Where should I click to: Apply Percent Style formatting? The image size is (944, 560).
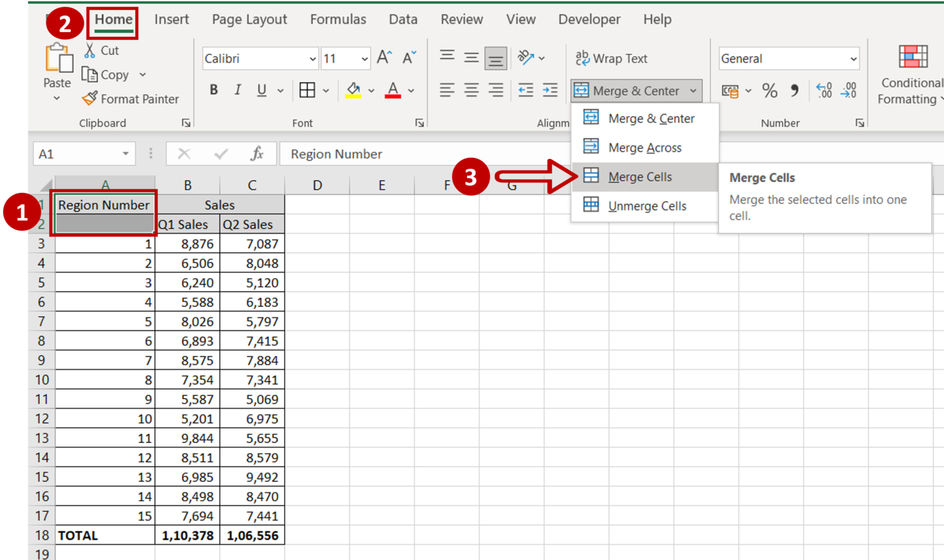[x=769, y=90]
